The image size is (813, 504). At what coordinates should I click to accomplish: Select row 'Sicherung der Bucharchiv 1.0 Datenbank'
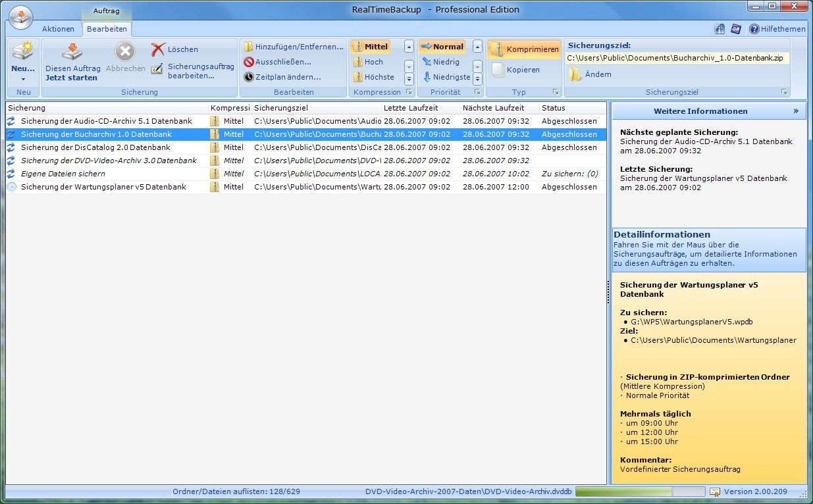click(x=306, y=134)
